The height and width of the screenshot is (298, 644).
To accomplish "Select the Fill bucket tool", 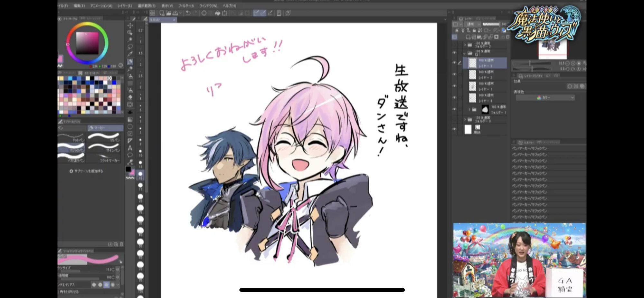I will pos(130,112).
